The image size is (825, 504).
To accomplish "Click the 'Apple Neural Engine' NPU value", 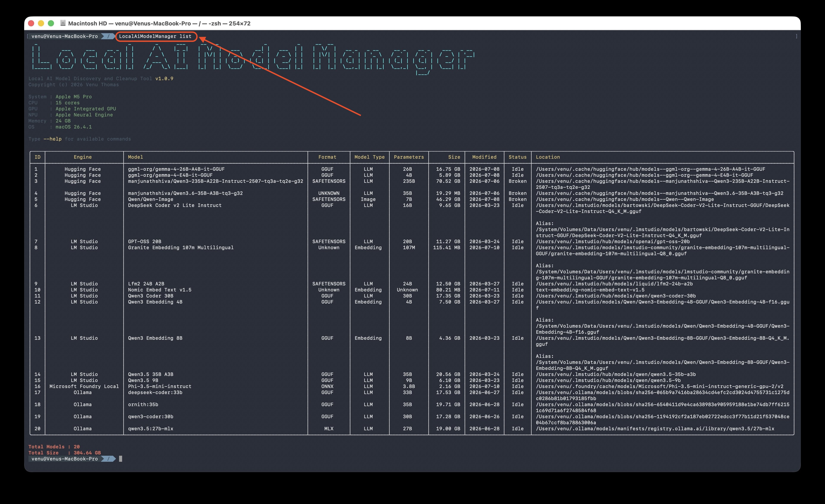I will 84,115.
